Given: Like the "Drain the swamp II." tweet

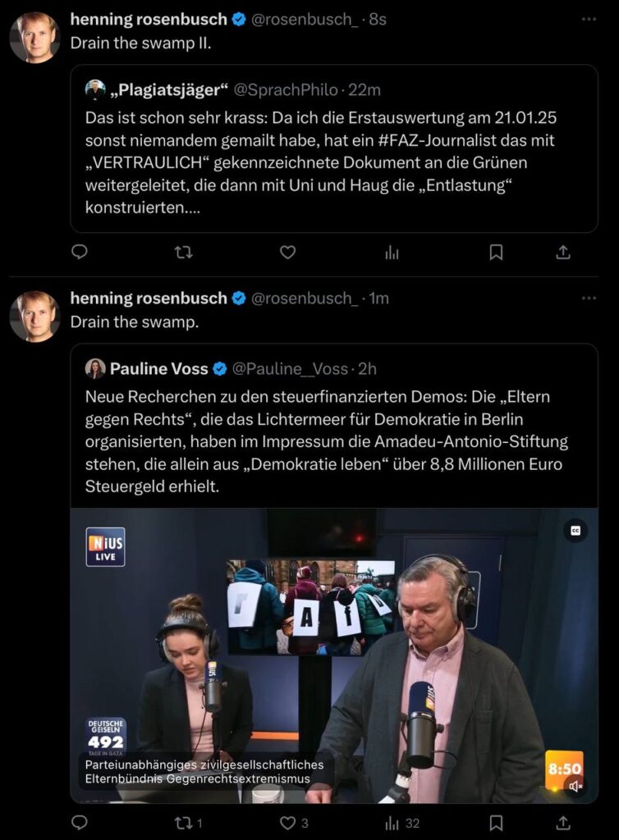Looking at the screenshot, I should click(x=287, y=253).
